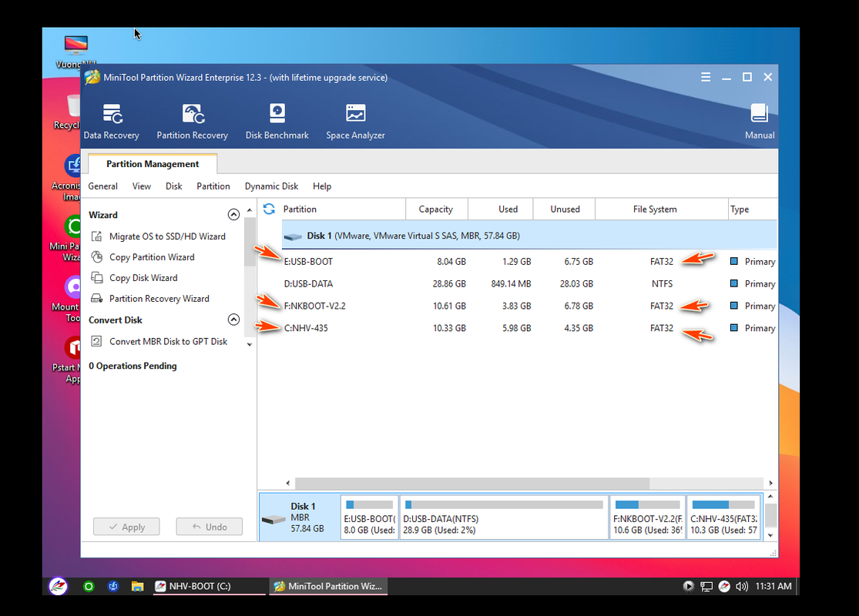Image resolution: width=859 pixels, height=616 pixels.
Task: Sort by the Capacity column header
Action: tap(436, 209)
